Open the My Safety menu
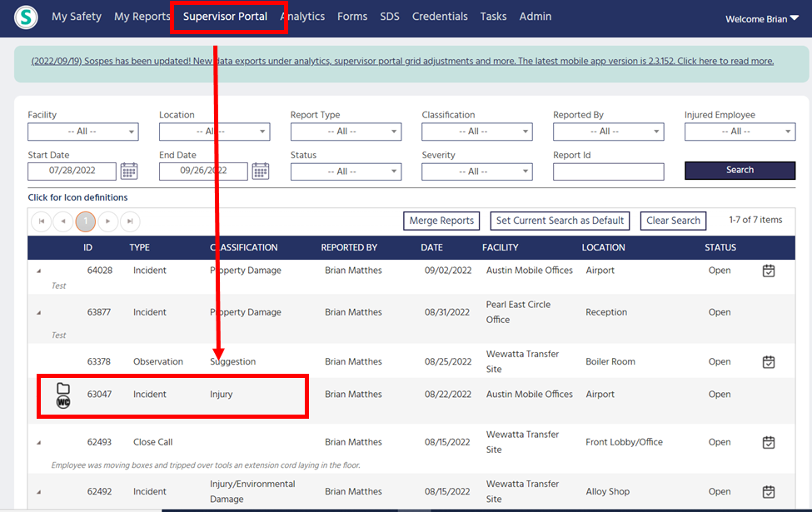Viewport: 812px width, 512px height. 77,17
